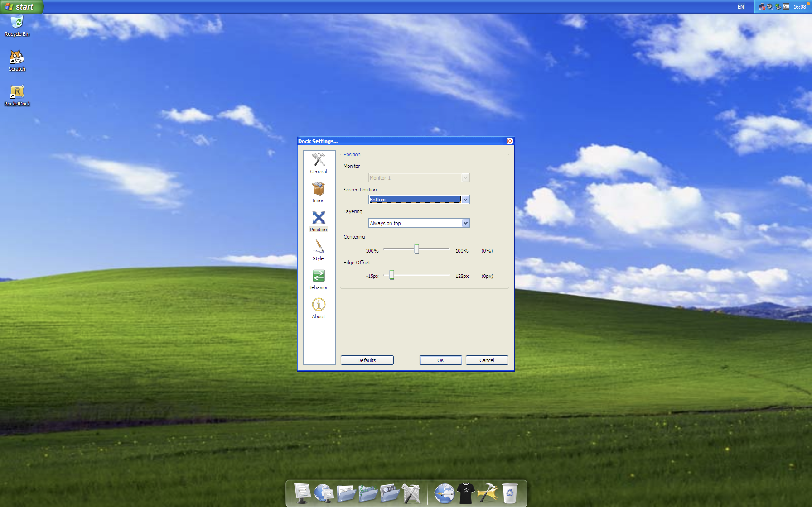Screen dimensions: 812x507
Task: Click the Centering slider handle
Action: point(417,249)
